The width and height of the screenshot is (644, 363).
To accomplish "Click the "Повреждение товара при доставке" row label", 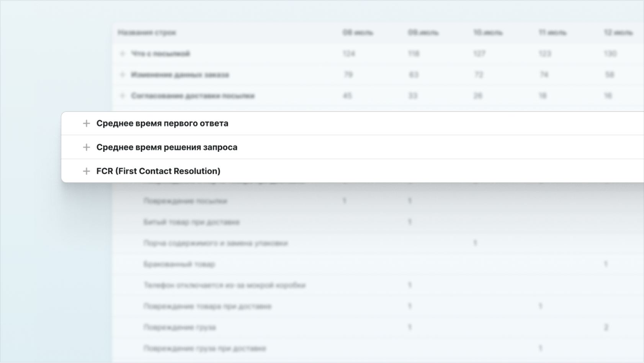I will 207,306.
